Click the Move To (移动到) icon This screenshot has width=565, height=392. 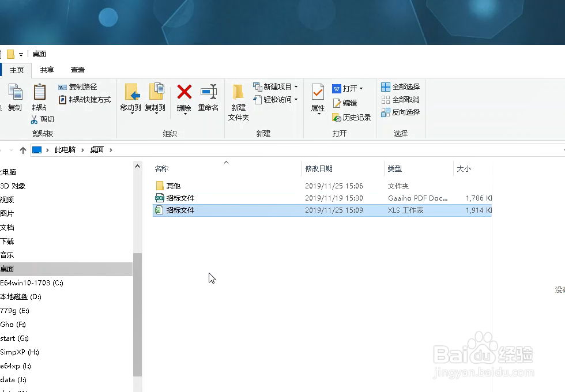pos(131,92)
